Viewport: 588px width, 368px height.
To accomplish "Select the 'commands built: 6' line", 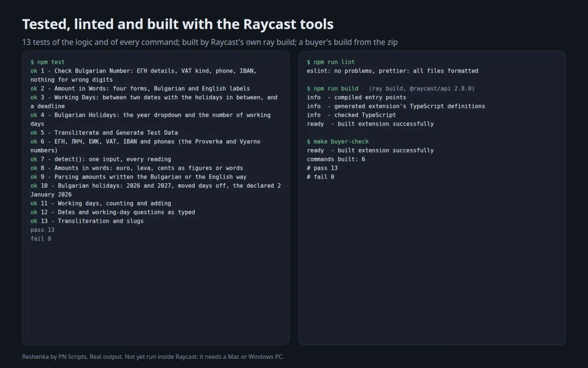I will (336, 159).
